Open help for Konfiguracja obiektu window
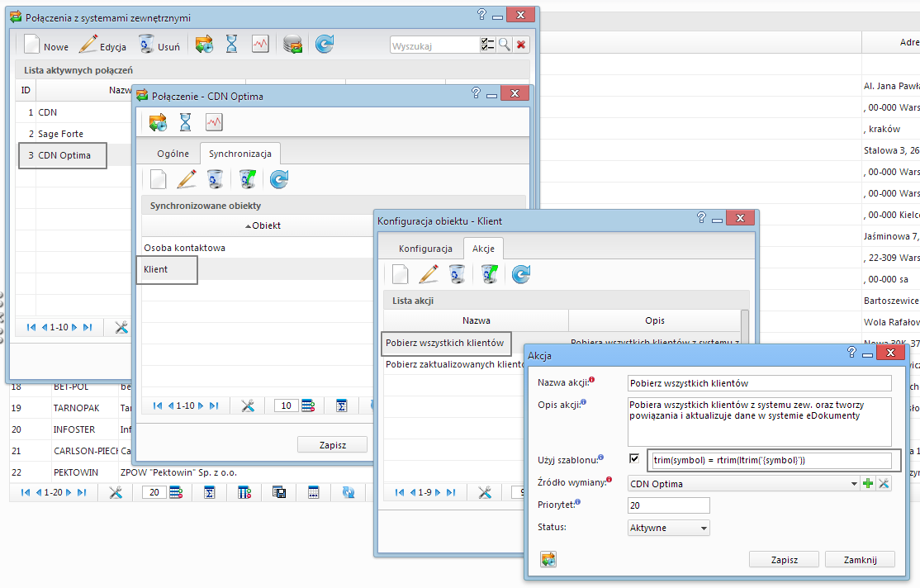This screenshot has width=920, height=588. tap(702, 218)
